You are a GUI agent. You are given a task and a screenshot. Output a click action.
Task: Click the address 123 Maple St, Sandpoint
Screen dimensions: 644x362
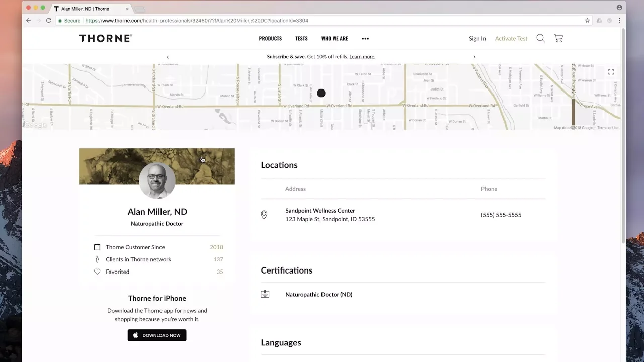click(x=330, y=219)
